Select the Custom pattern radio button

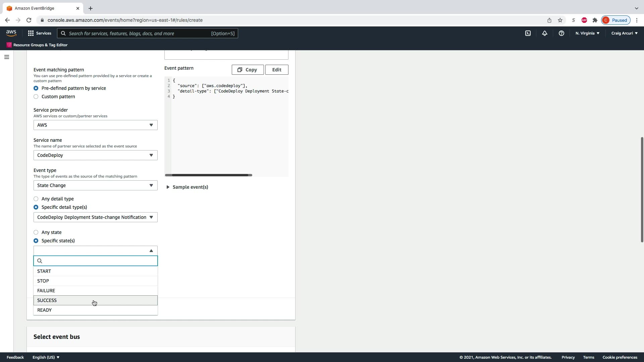pos(36,97)
